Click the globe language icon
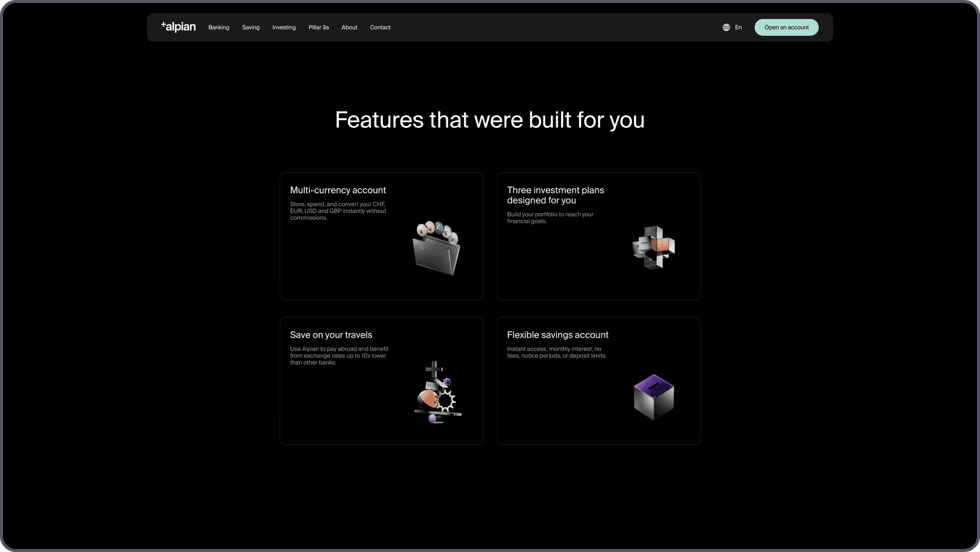The width and height of the screenshot is (980, 552). click(726, 27)
